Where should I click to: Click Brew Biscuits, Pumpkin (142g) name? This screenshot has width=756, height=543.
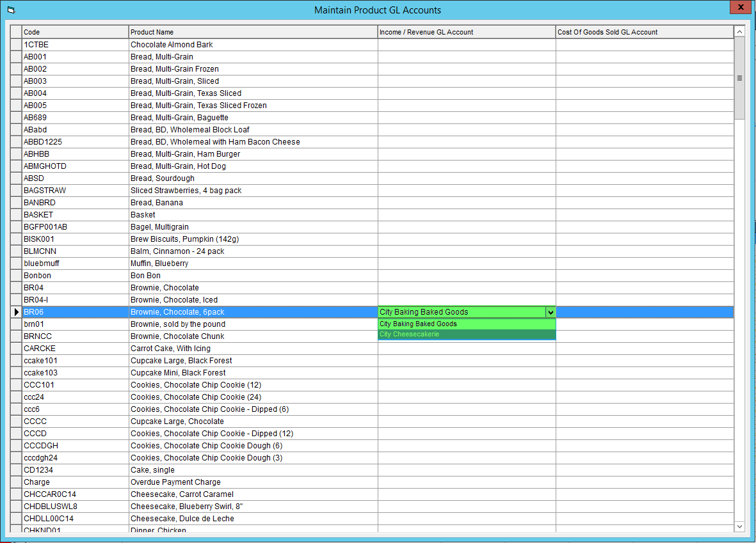click(253, 239)
